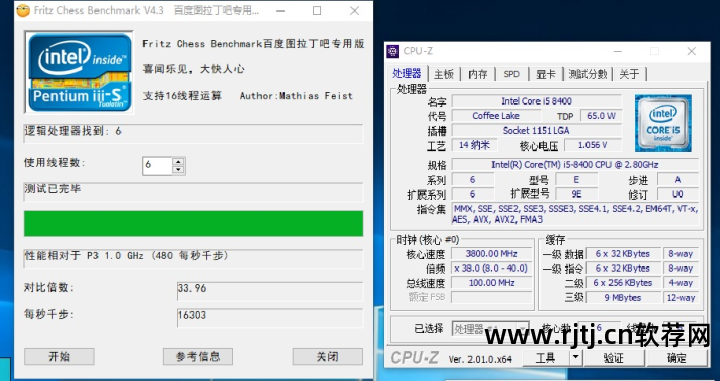This screenshot has height=381, width=720.
Task: Click the thread count input field
Action: (158, 166)
